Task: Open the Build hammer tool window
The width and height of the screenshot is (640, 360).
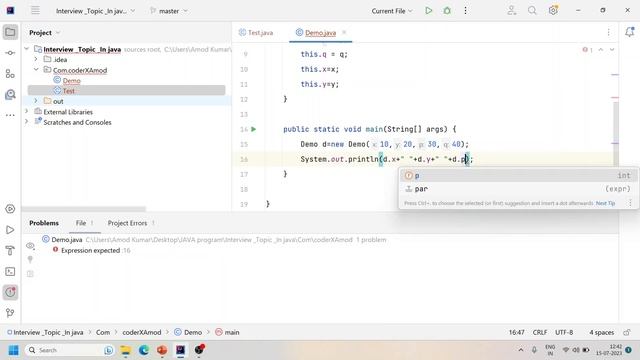Action: click(x=10, y=251)
